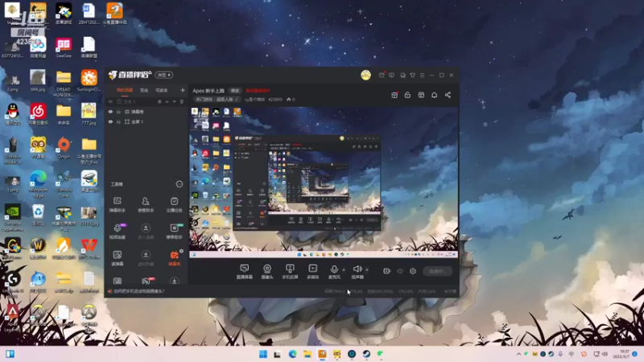644x362 pixels.
Task: Start recording with the camcorder icon
Action: (x=386, y=271)
